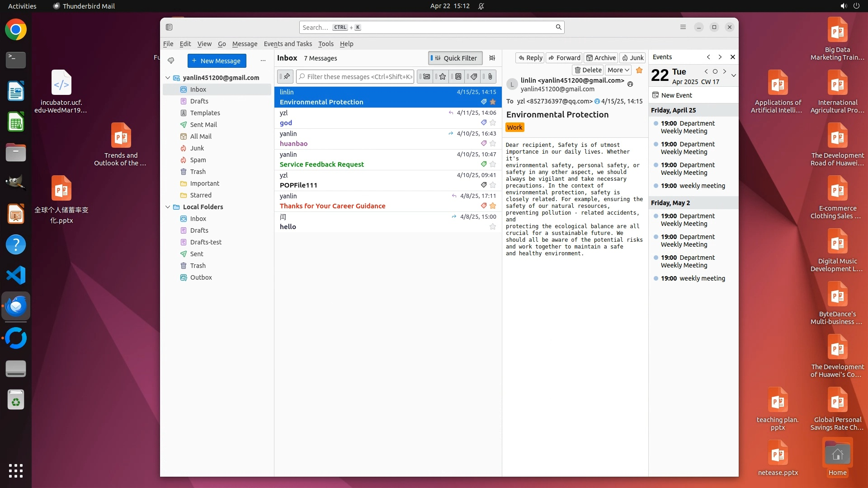
Task: Open the spaces toolbar icon beside search
Action: click(169, 27)
